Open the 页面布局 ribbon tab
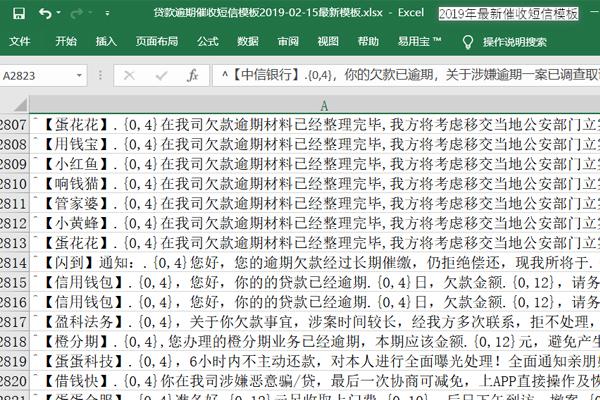600x400 pixels. (x=157, y=41)
